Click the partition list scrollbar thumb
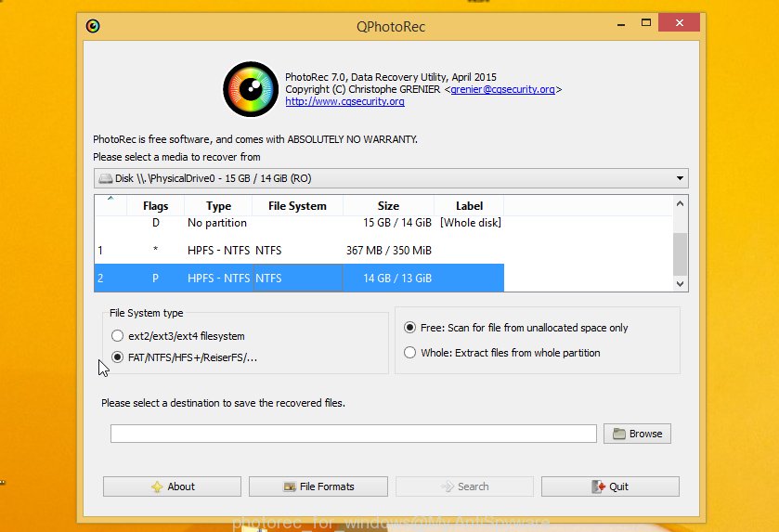The image size is (779, 532). click(681, 253)
